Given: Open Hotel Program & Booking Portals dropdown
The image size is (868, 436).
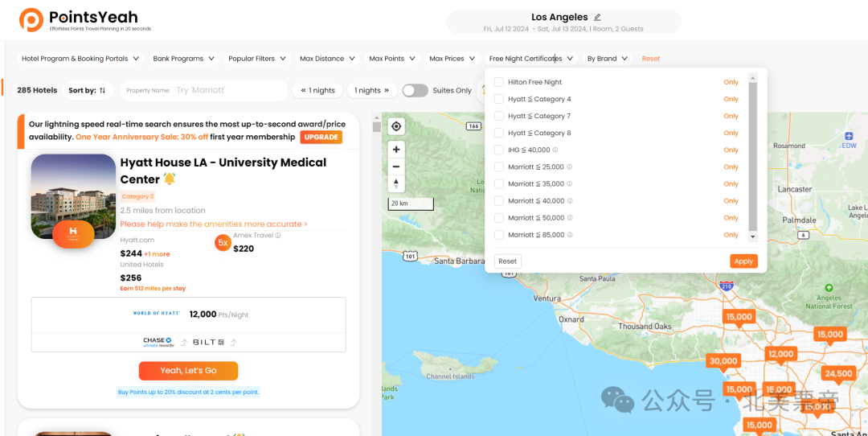Looking at the screenshot, I should [x=80, y=58].
